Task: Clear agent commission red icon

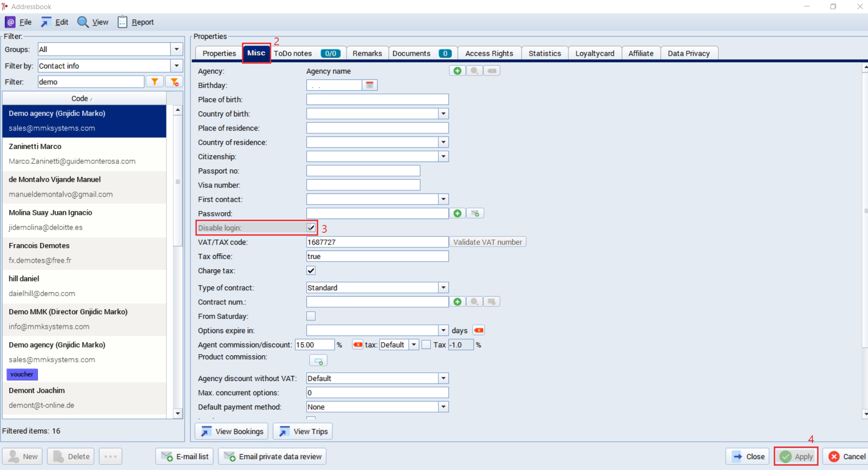Action: 358,345
